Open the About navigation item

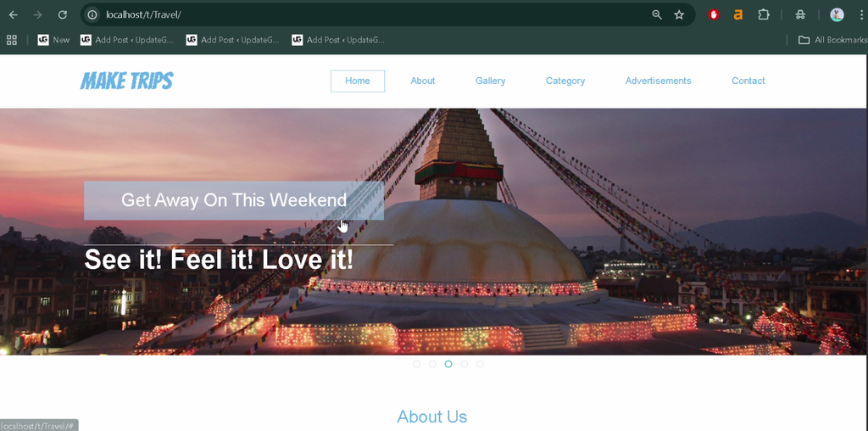pos(423,81)
